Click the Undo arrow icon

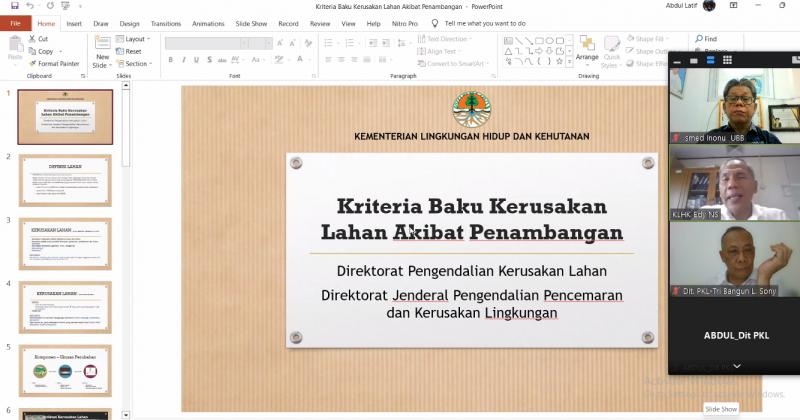29,6
